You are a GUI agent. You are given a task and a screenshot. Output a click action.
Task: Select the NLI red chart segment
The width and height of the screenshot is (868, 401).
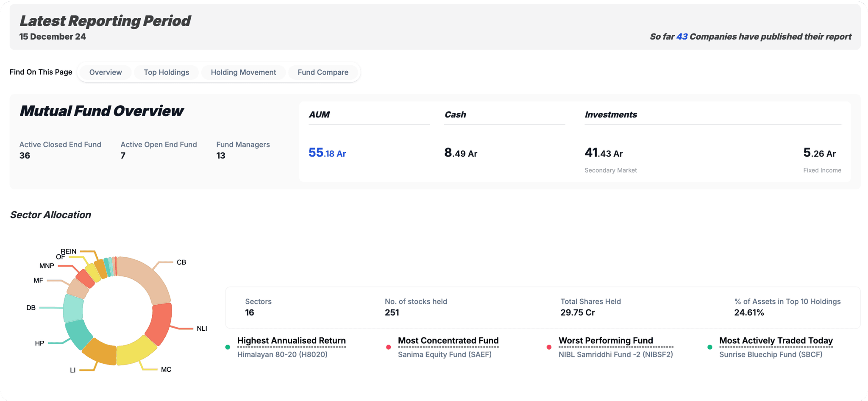point(160,323)
